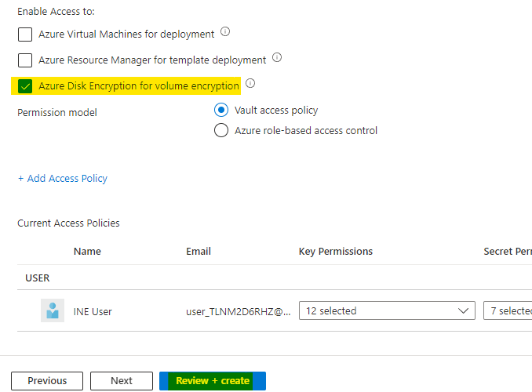Enable Azure Virtual Machines for deployment checkbox
532x392 pixels.
(x=25, y=34)
